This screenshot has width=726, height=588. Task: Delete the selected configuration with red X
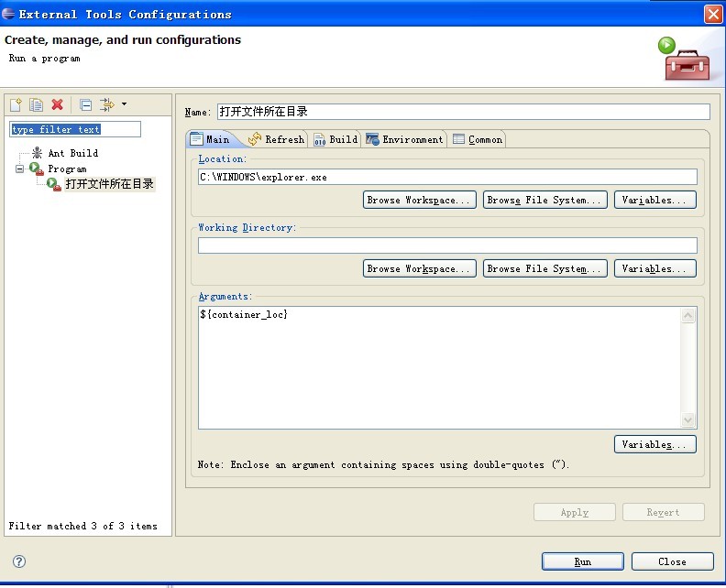pos(58,104)
